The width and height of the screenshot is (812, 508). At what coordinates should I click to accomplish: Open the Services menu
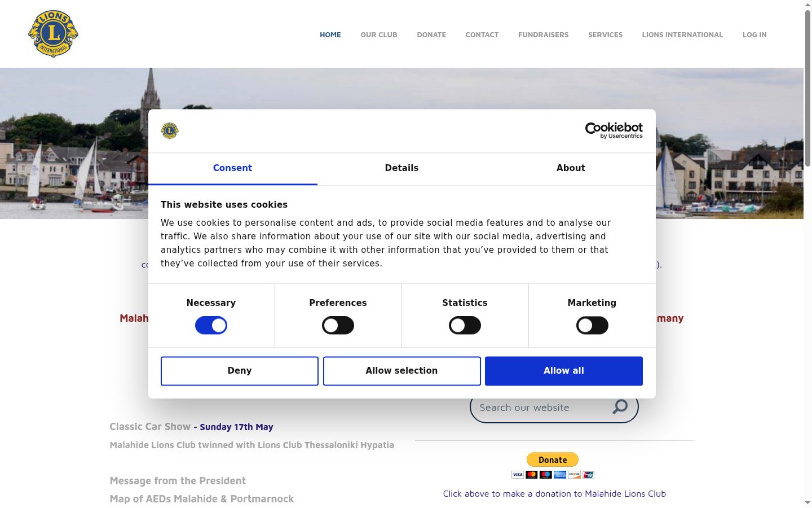click(605, 35)
